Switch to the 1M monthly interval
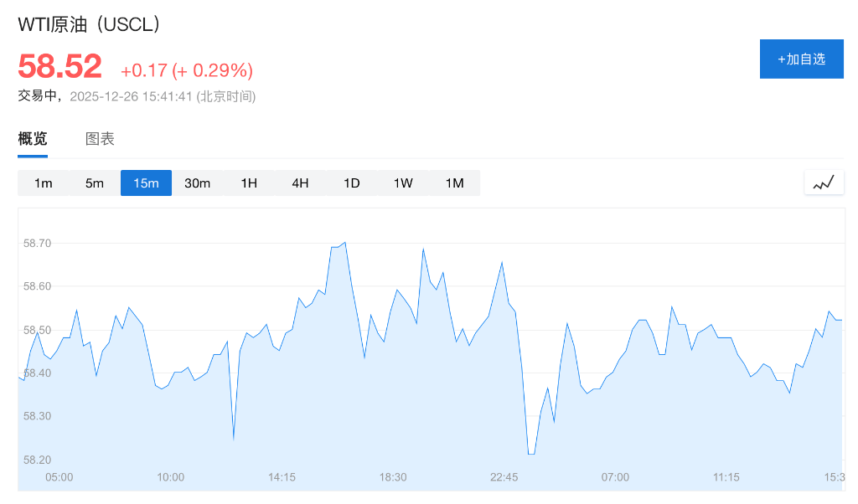This screenshot has width=858, height=504. tap(454, 183)
